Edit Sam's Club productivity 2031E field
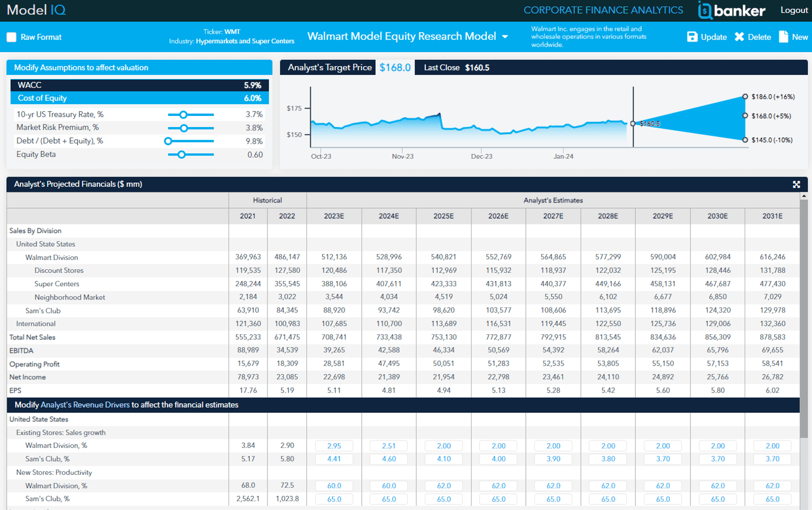 point(772,499)
